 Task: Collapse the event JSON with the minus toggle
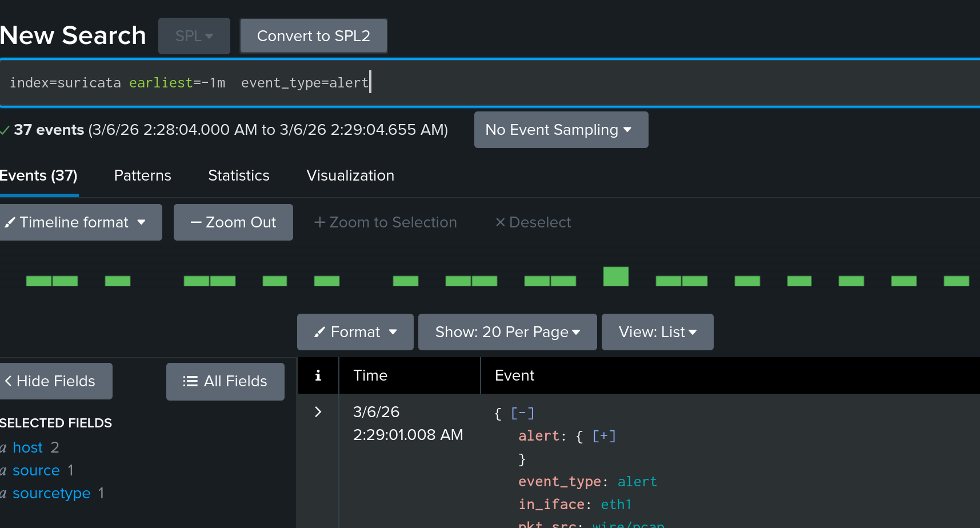pos(522,413)
